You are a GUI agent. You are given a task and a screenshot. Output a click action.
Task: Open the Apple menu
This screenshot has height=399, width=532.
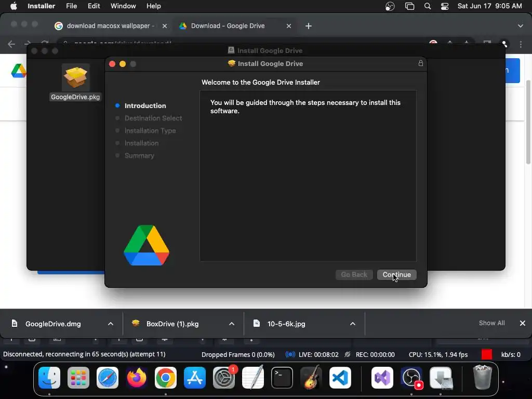click(x=14, y=6)
